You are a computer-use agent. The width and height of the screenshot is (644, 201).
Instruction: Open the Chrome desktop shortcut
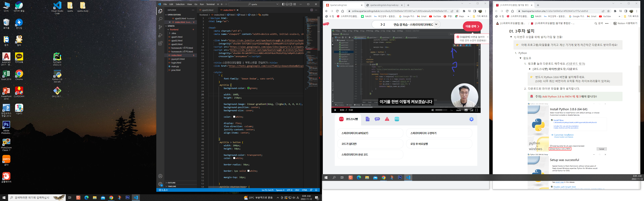19,75
